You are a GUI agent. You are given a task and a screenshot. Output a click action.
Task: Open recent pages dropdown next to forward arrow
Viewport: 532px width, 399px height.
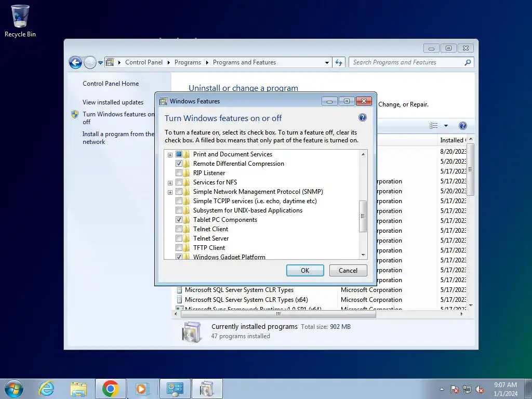point(100,63)
